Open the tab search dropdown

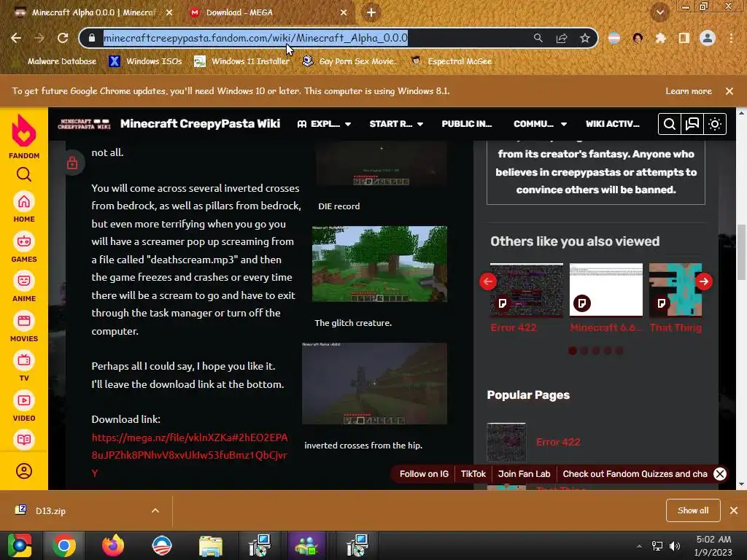[659, 12]
